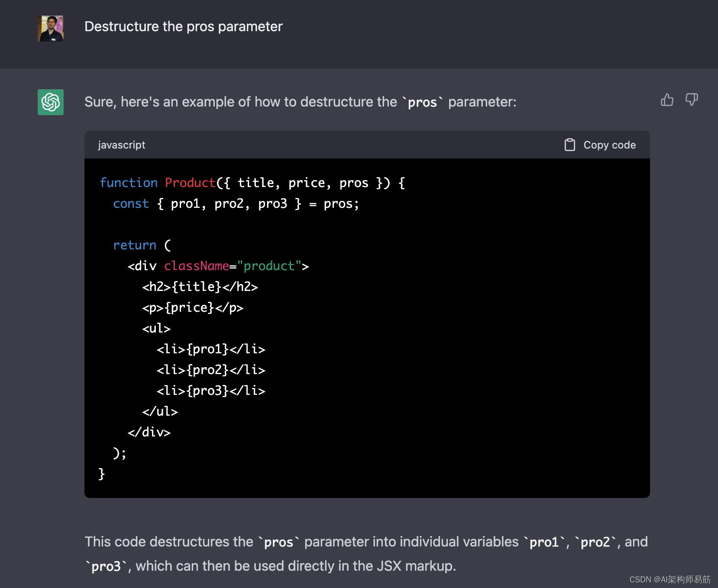
Task: Click the user profile avatar photo
Action: click(x=51, y=29)
